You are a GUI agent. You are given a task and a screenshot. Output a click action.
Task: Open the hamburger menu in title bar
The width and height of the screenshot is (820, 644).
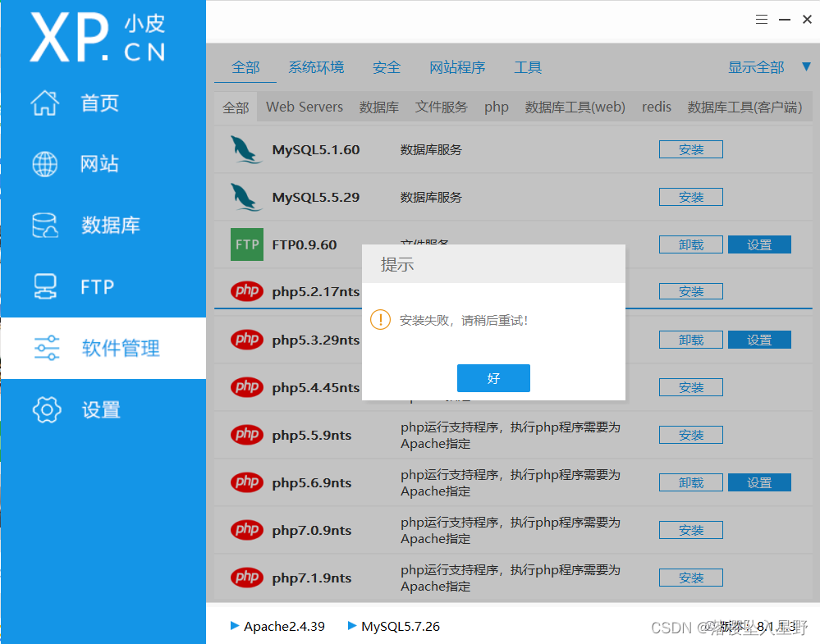762,20
